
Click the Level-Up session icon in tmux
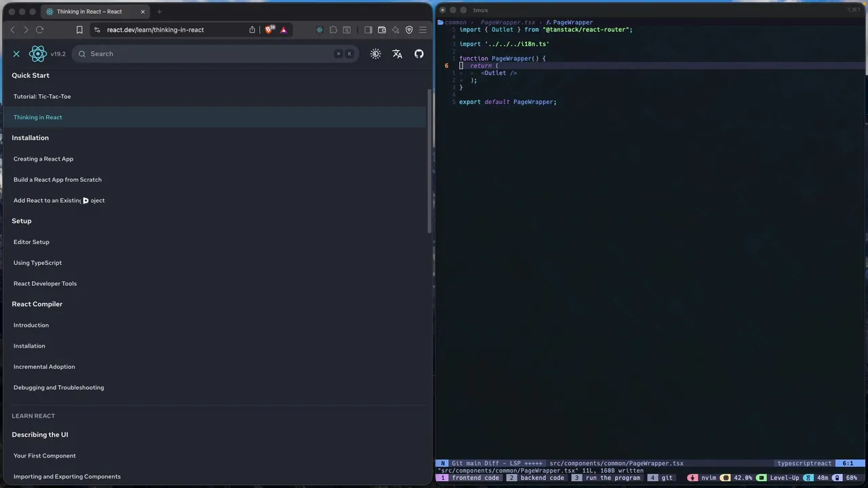point(762,478)
